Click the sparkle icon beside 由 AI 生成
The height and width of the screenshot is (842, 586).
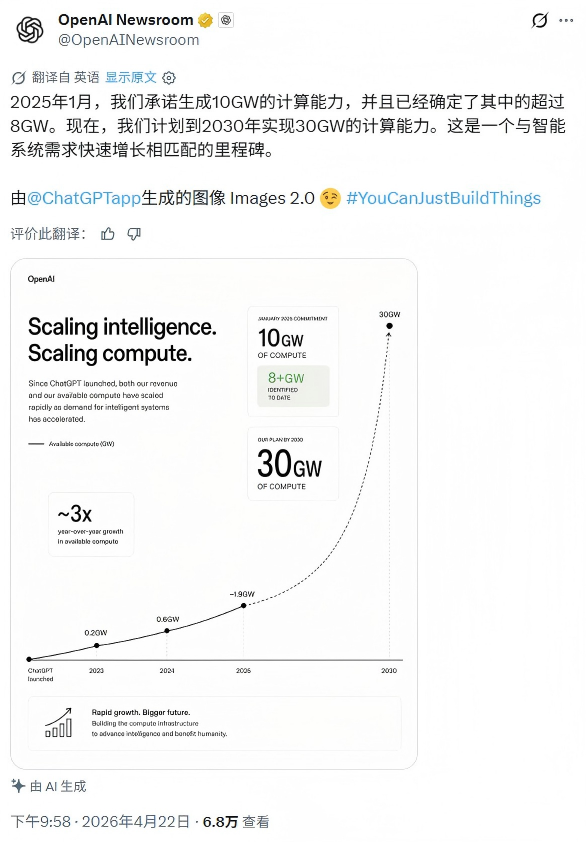(18, 786)
